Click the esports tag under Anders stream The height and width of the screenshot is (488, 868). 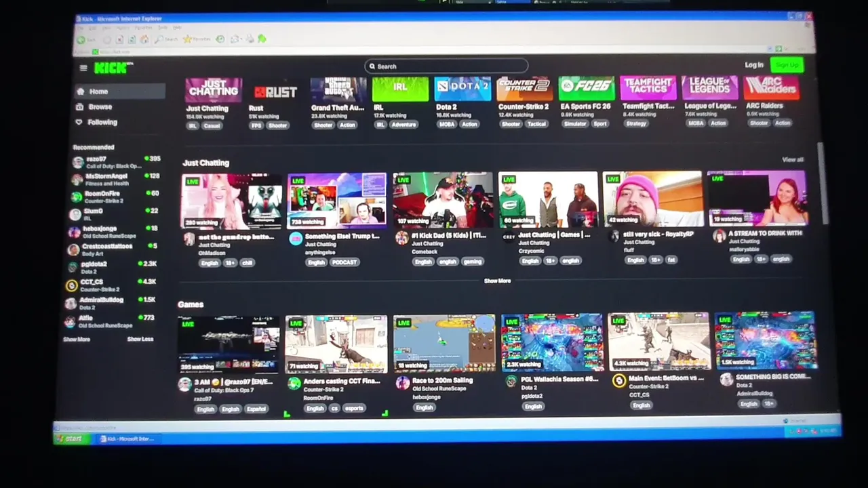click(x=354, y=409)
